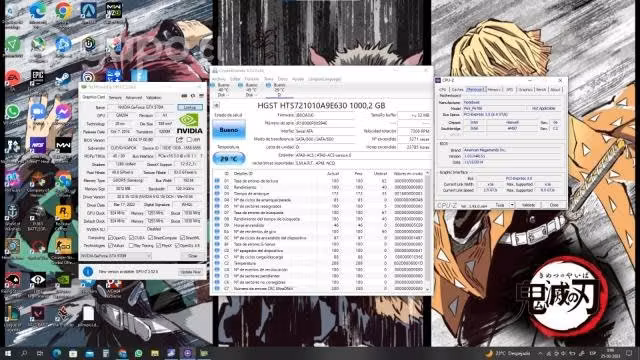Click GPU-Z screenshot camera icon
This screenshot has height=360, width=640.
coord(184,96)
